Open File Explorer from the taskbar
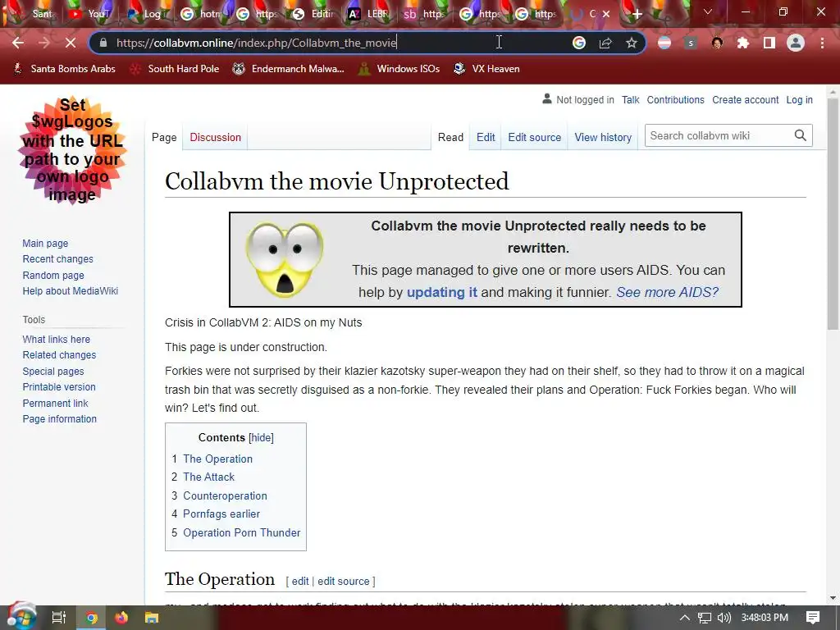Viewport: 840px width, 630px height. pyautogui.click(x=152, y=618)
